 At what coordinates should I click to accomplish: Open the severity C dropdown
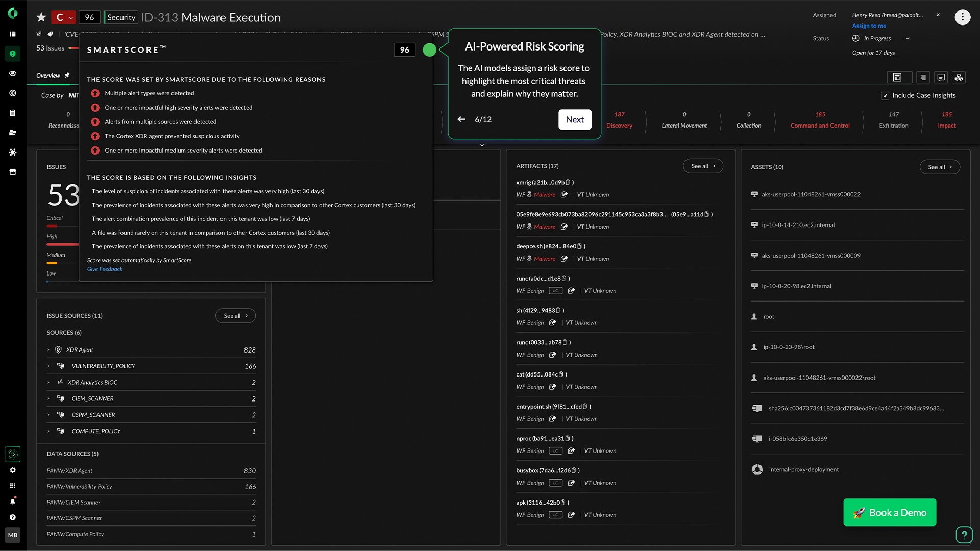63,17
